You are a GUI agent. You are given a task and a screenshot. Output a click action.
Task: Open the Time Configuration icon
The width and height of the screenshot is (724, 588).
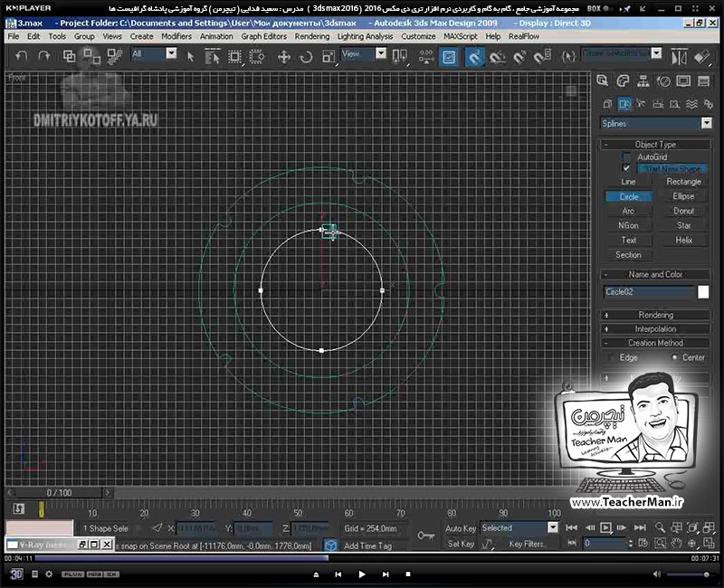pyautogui.click(x=643, y=543)
